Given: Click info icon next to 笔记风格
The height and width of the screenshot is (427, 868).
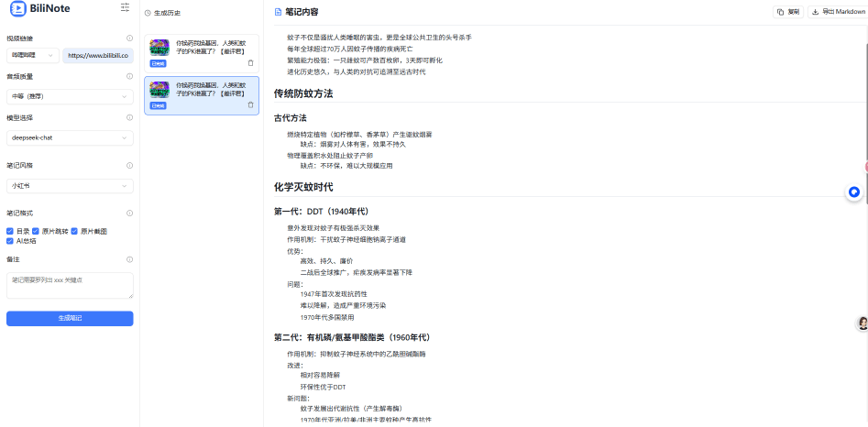Looking at the screenshot, I should click(129, 165).
